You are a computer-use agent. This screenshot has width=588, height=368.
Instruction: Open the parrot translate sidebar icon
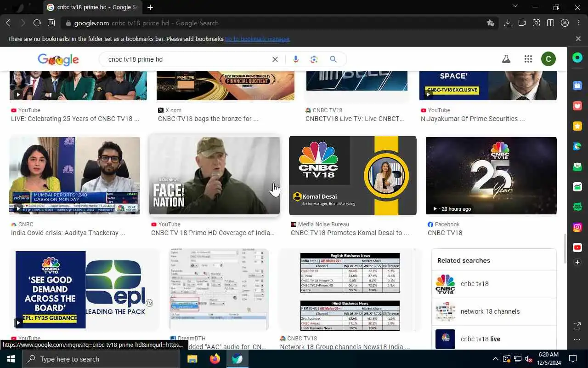click(577, 146)
